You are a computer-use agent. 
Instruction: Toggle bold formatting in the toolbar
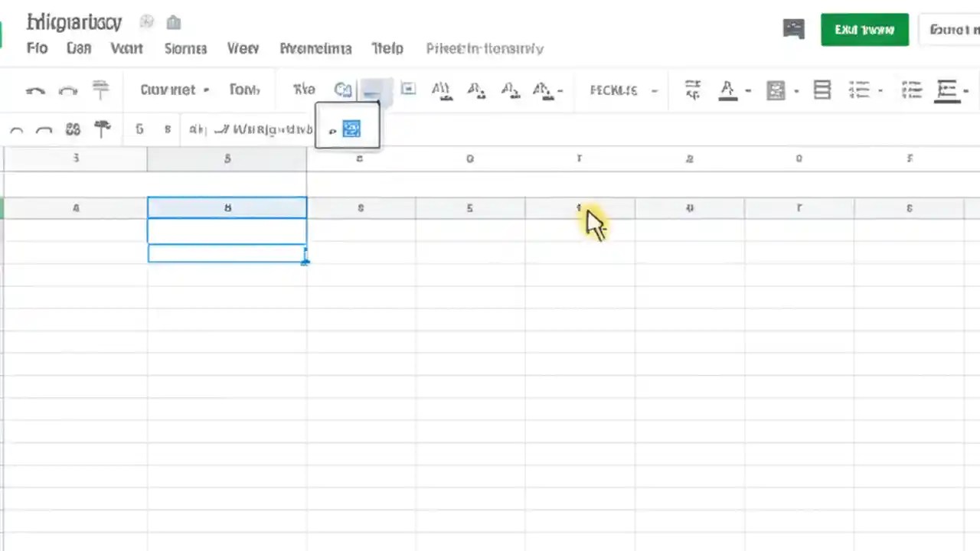click(x=139, y=129)
